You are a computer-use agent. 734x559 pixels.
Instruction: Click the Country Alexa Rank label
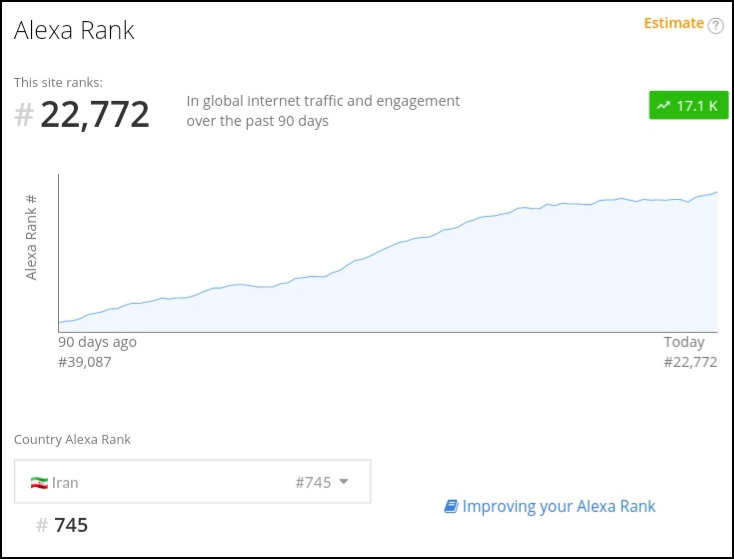click(72, 439)
